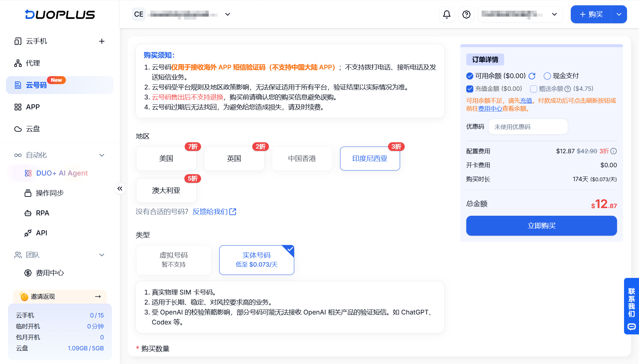This screenshot has width=639, height=364.
Task: Click the 自动化 infinity icon
Action: (x=18, y=155)
